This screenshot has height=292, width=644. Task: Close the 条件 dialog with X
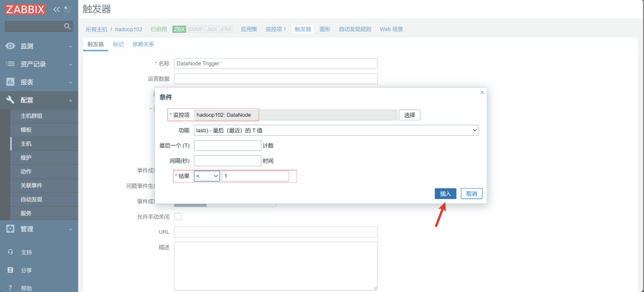482,92
